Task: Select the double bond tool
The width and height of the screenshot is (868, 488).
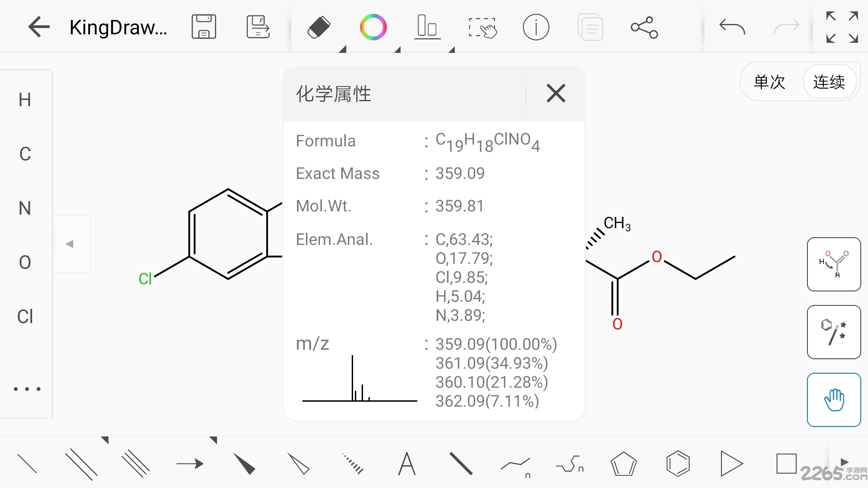Action: pyautogui.click(x=81, y=464)
